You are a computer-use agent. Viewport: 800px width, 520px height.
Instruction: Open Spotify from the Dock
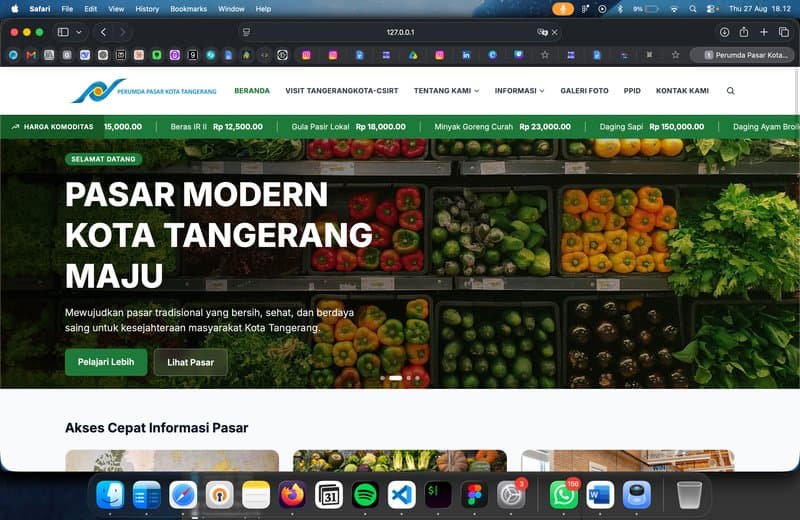click(365, 494)
